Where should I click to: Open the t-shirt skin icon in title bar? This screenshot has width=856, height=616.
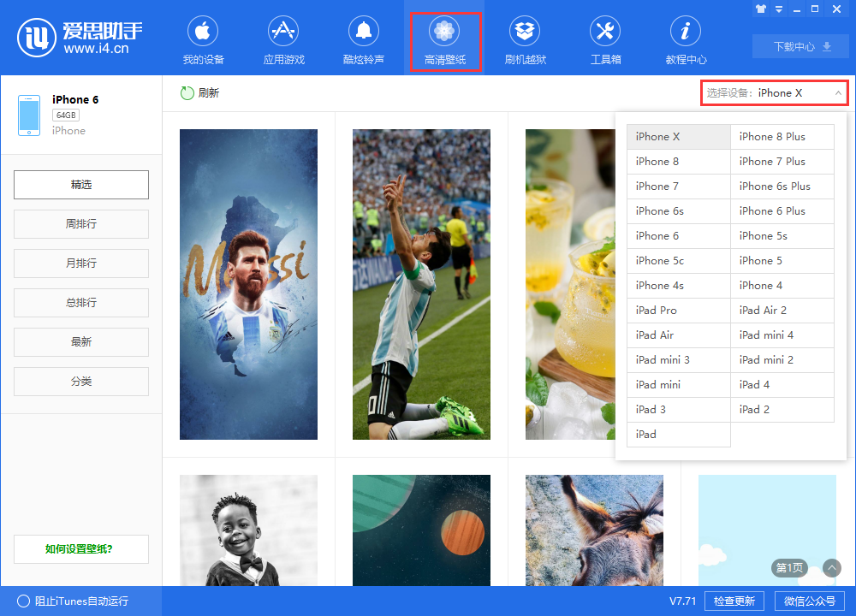(759, 9)
